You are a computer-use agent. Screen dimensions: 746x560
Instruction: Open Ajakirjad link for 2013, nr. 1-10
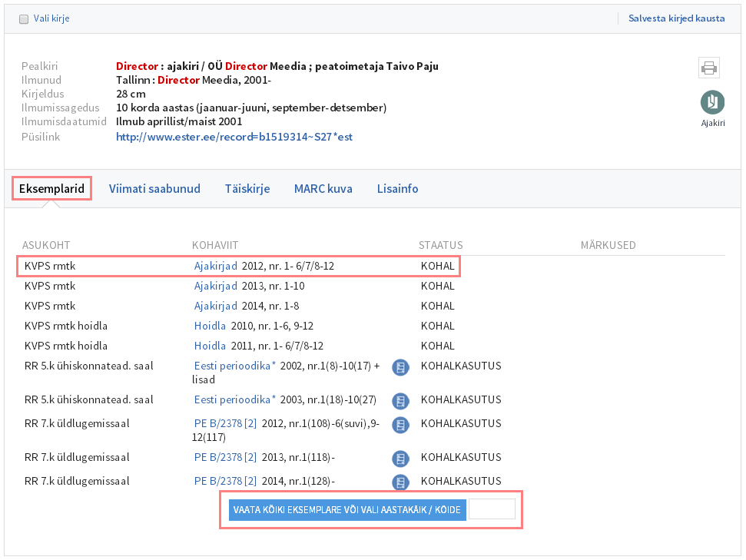(x=216, y=286)
